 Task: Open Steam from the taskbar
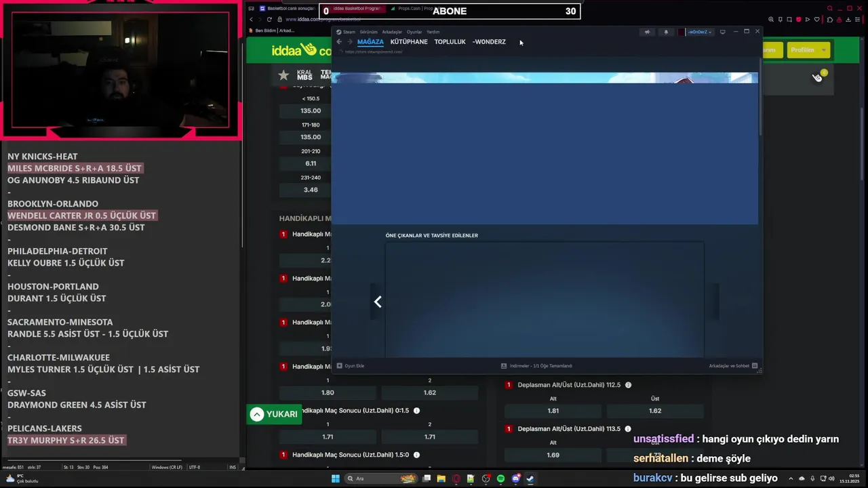click(x=530, y=479)
